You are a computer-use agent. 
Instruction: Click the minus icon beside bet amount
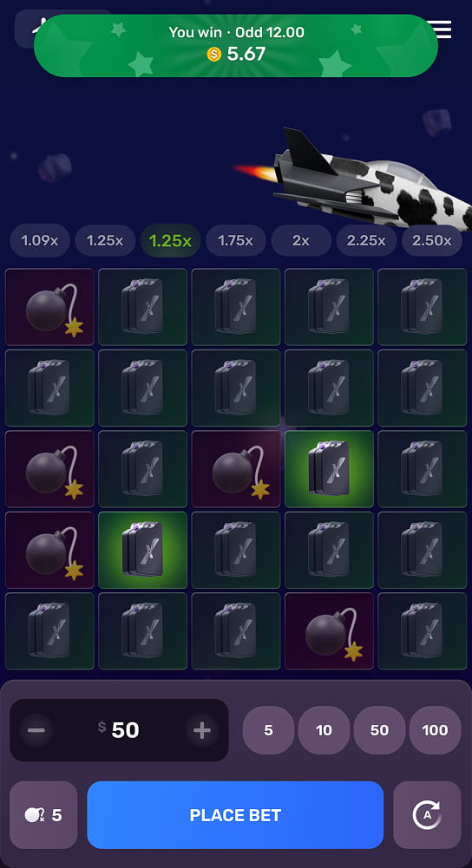36,730
